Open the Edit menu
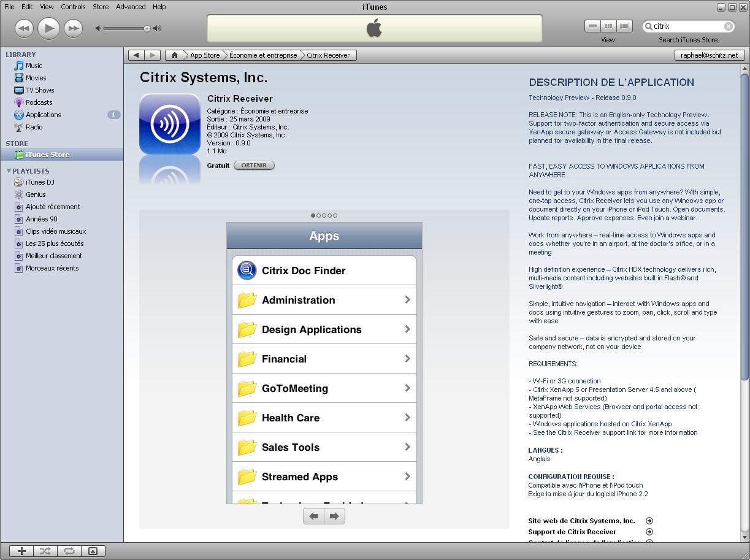The image size is (750, 560). [27, 7]
